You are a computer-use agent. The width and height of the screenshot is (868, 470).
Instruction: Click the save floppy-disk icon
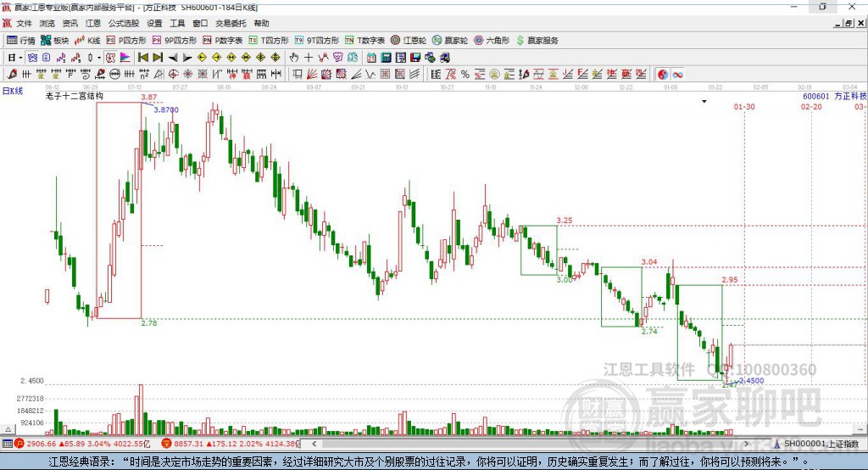coord(415,58)
